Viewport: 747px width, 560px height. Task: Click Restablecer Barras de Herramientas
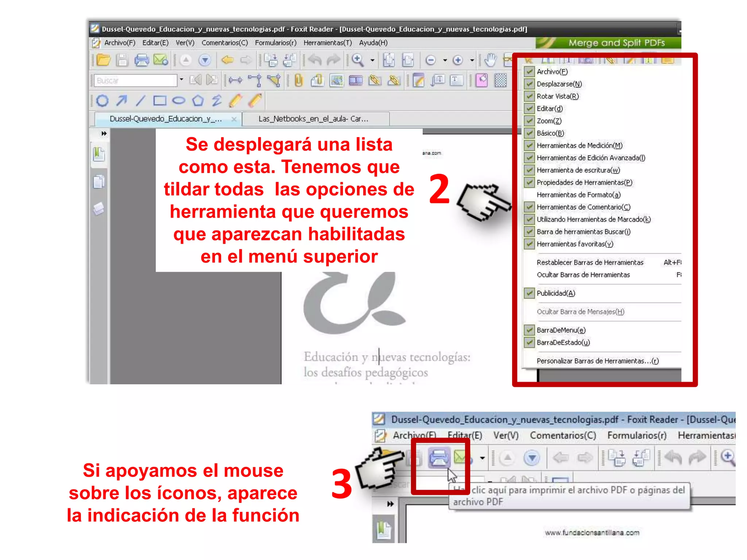coord(590,262)
